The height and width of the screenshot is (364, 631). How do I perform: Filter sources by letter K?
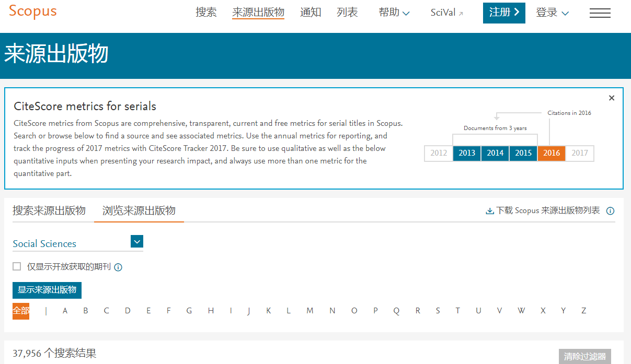click(269, 311)
